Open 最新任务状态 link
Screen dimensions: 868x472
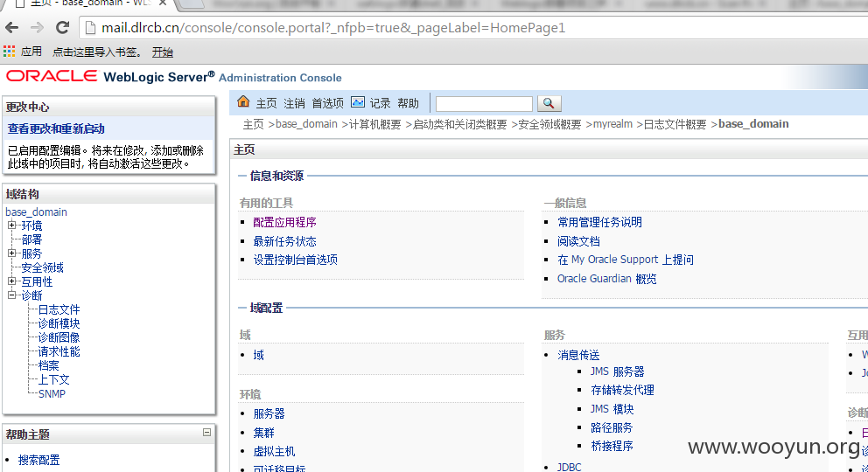click(284, 241)
